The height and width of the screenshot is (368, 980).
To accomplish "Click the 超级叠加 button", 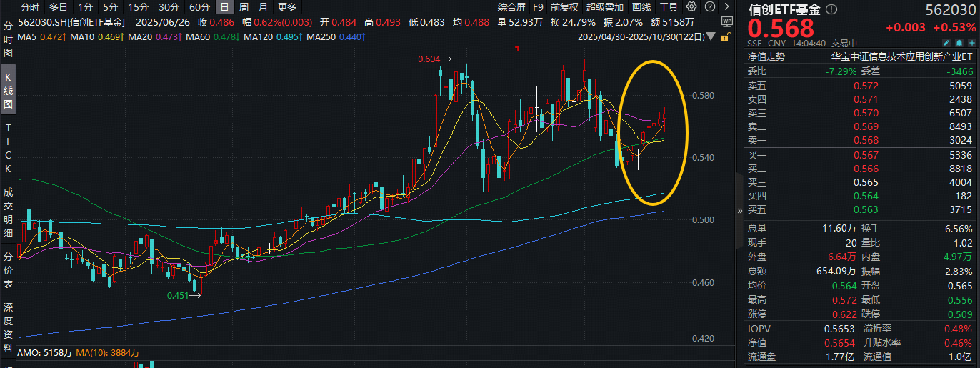I will 604,7.
